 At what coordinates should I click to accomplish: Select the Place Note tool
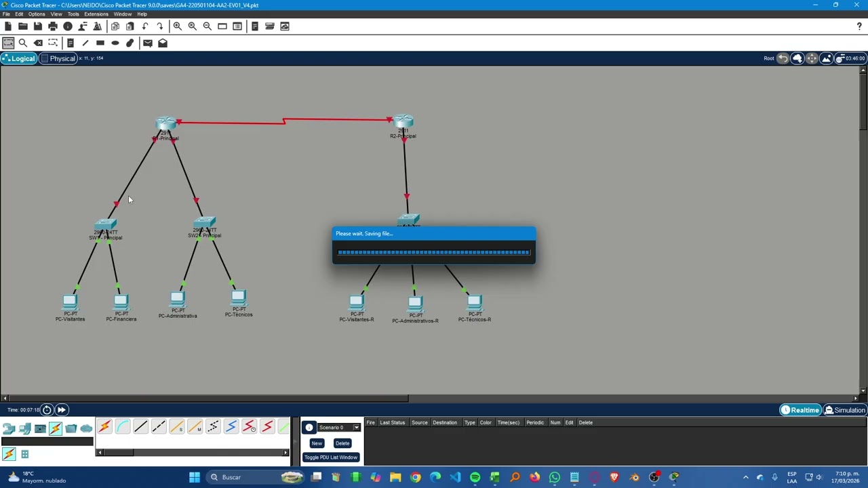click(70, 43)
